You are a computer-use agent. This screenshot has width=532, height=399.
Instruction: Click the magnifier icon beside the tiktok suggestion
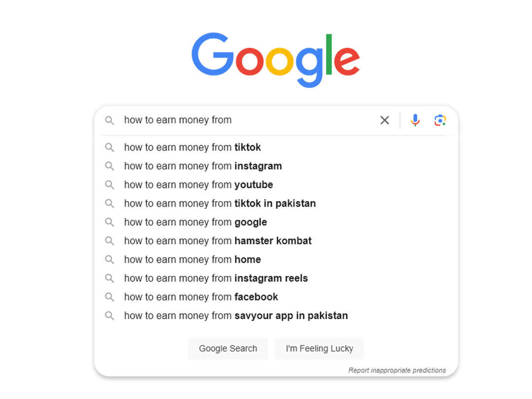pos(109,147)
